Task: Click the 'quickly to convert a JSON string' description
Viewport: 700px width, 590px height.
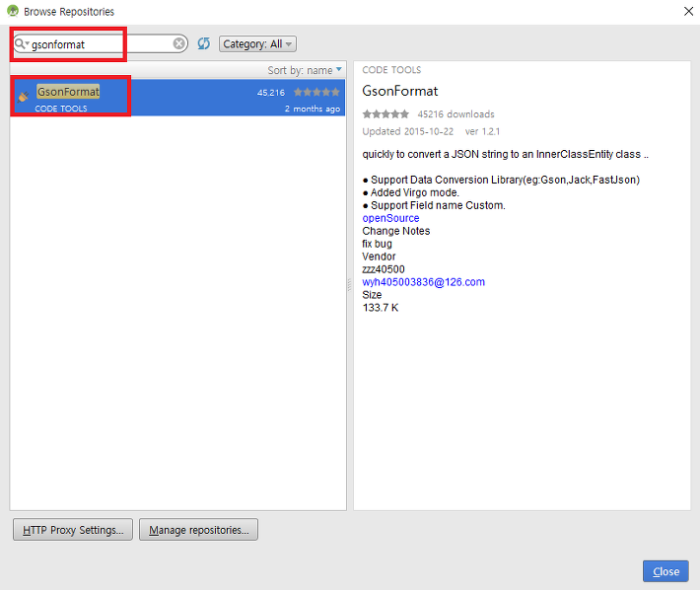Action: tap(506, 154)
